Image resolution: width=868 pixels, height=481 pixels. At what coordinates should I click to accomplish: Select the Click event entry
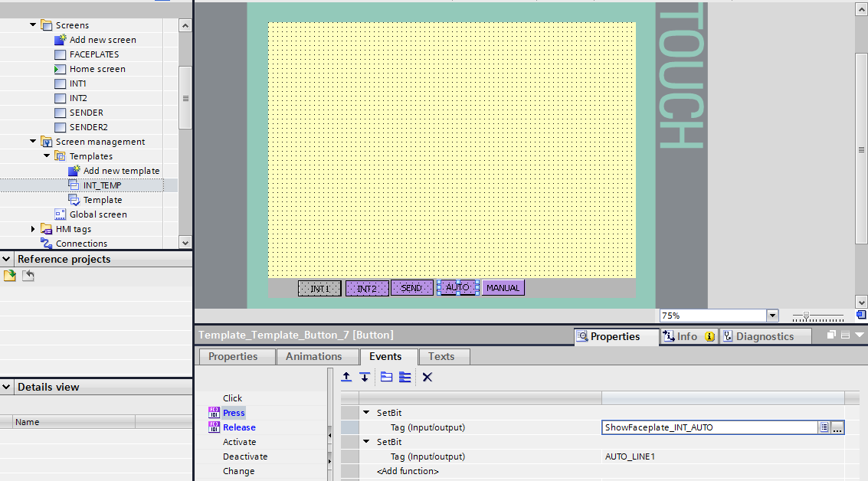[x=232, y=398]
